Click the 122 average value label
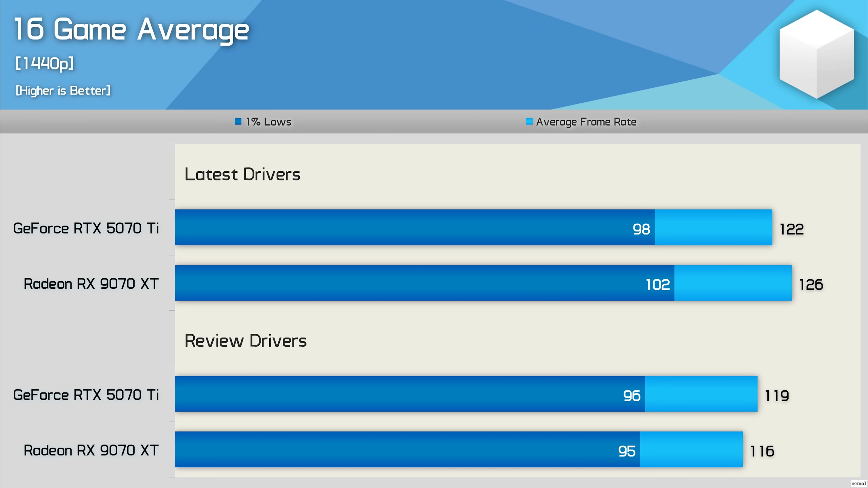The height and width of the screenshot is (488, 868). click(x=791, y=229)
